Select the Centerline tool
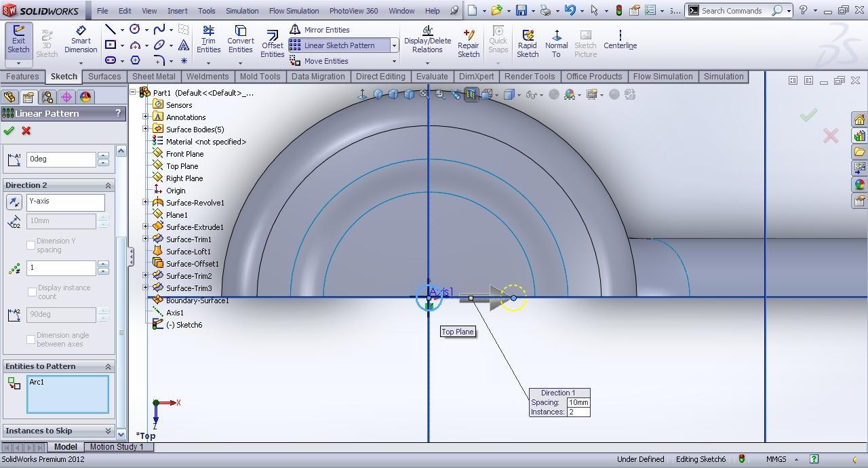The width and height of the screenshot is (868, 468). click(x=620, y=40)
